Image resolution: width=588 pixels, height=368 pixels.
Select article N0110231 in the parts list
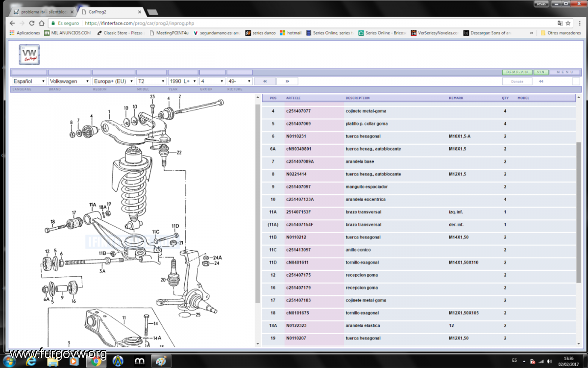click(419, 136)
